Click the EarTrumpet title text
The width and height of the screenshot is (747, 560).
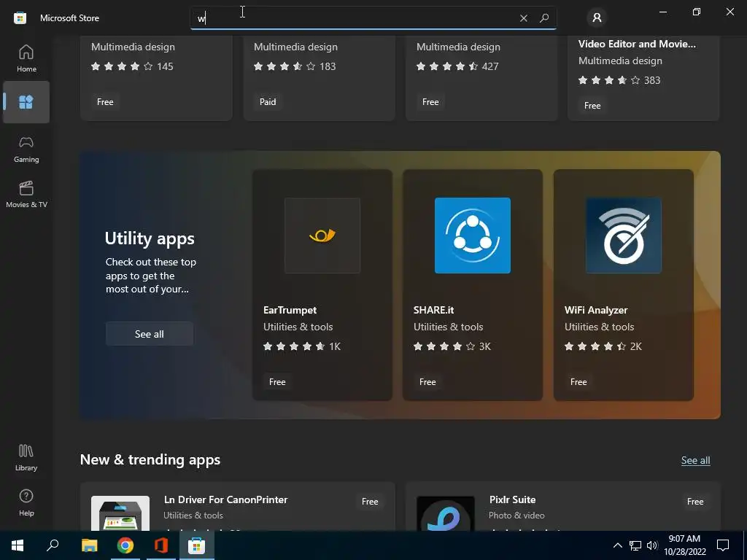point(290,310)
